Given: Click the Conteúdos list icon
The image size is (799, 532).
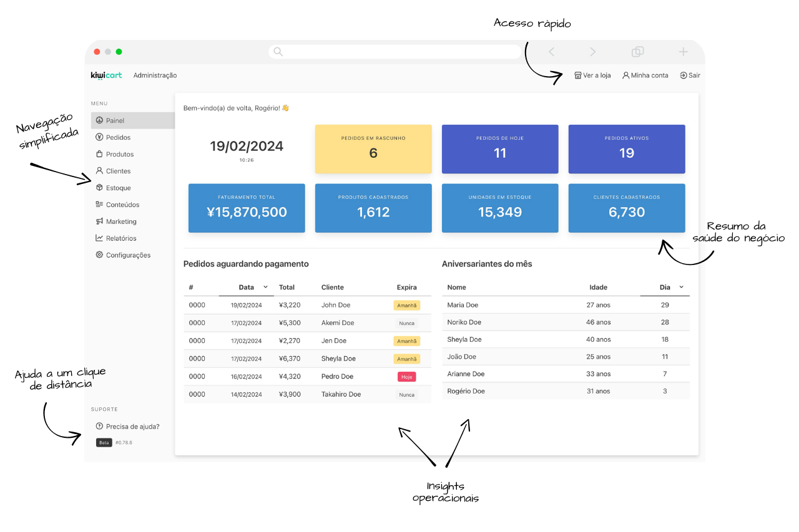Looking at the screenshot, I should pyautogui.click(x=99, y=205).
